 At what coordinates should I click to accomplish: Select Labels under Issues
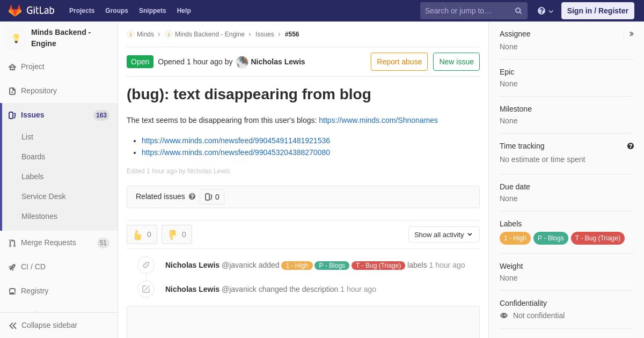point(33,177)
